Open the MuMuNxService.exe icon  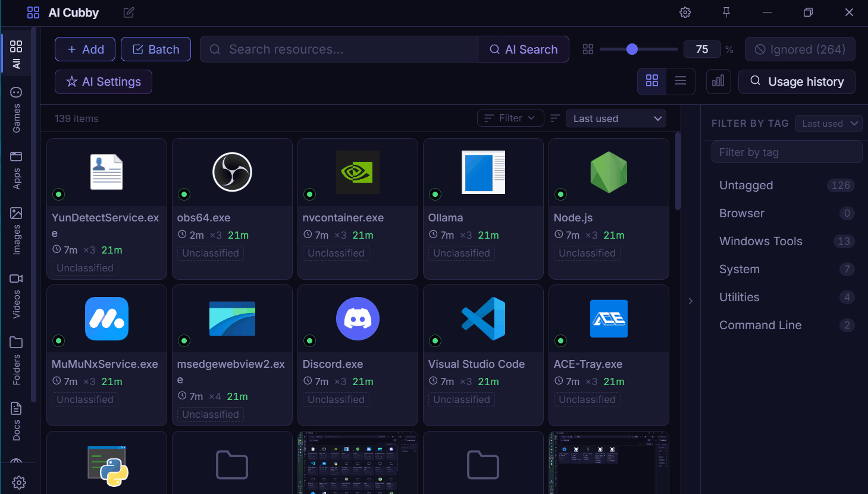click(106, 318)
